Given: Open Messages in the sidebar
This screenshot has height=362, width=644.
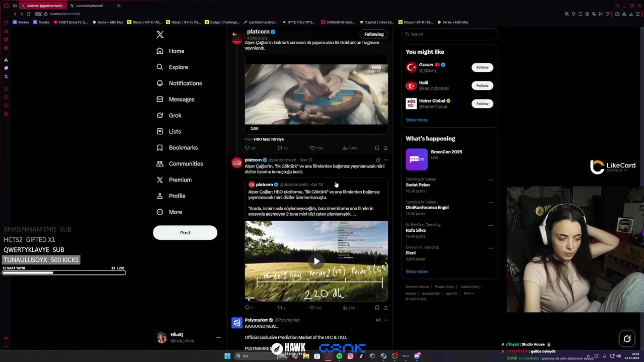Looking at the screenshot, I should pos(175,100).
